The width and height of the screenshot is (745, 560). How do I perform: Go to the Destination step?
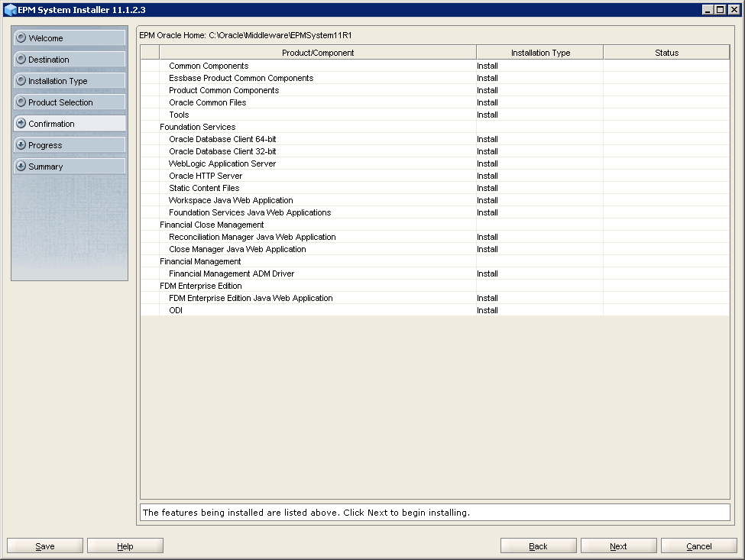[70, 60]
